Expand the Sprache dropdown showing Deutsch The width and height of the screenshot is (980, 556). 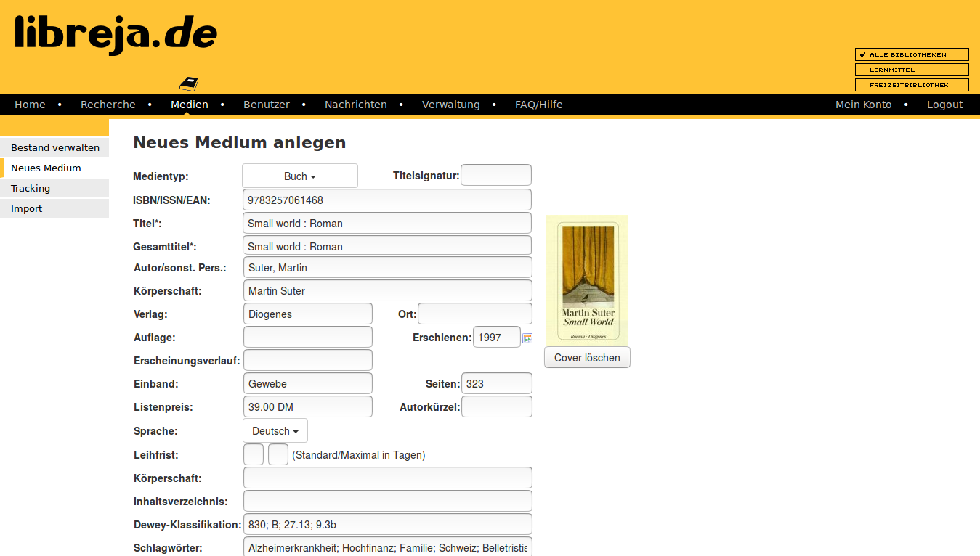click(x=275, y=431)
